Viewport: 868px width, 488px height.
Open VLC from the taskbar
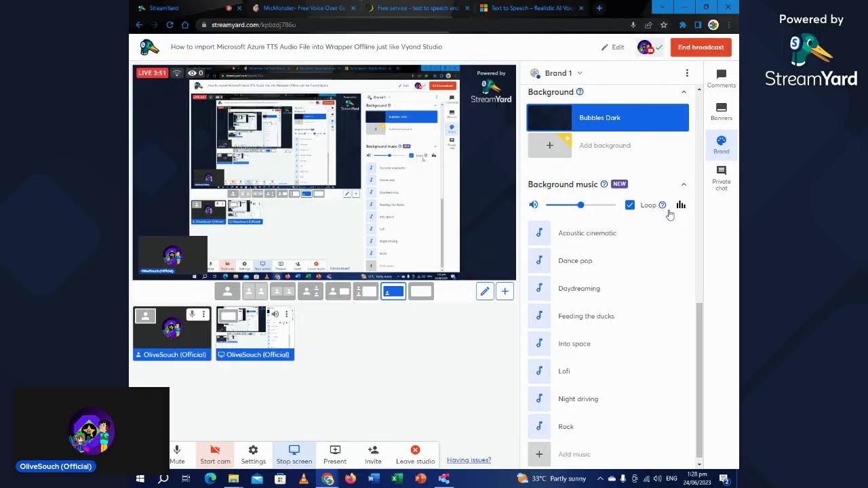[303, 479]
